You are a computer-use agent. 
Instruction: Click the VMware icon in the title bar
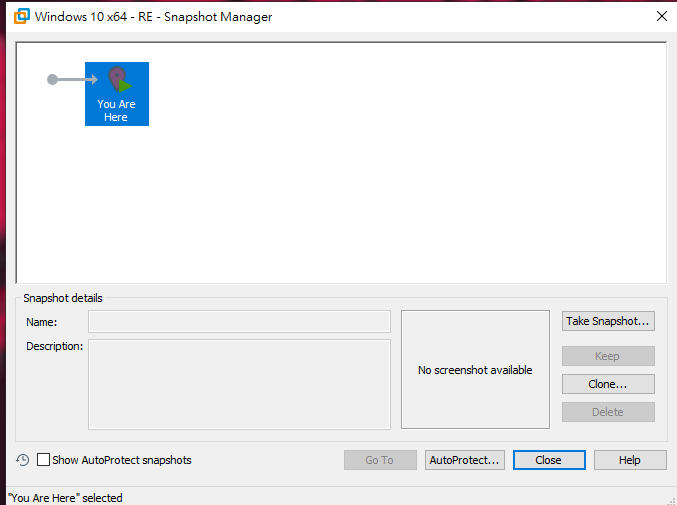[x=20, y=16]
